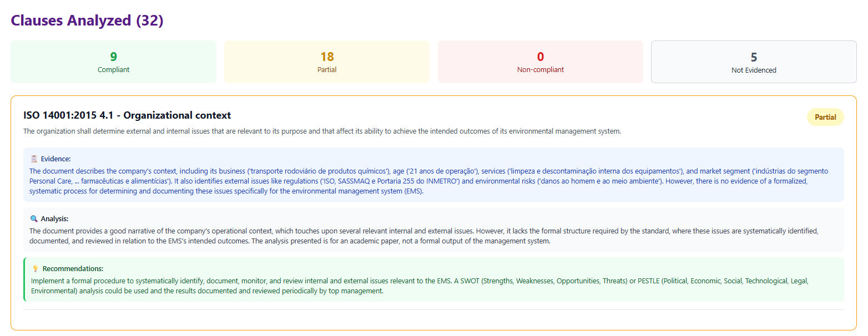Screen dimensions: 868x336
Task: Click the Analysis: section label
Action: (x=55, y=218)
